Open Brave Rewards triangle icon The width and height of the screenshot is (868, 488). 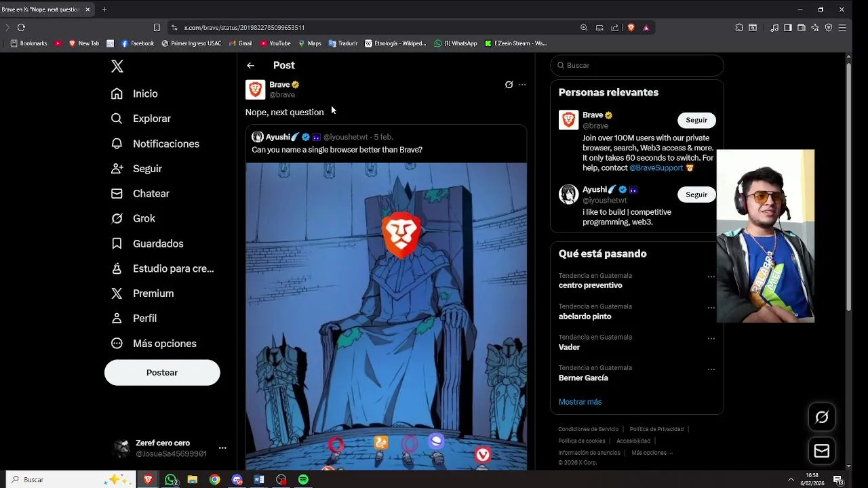[x=646, y=28]
